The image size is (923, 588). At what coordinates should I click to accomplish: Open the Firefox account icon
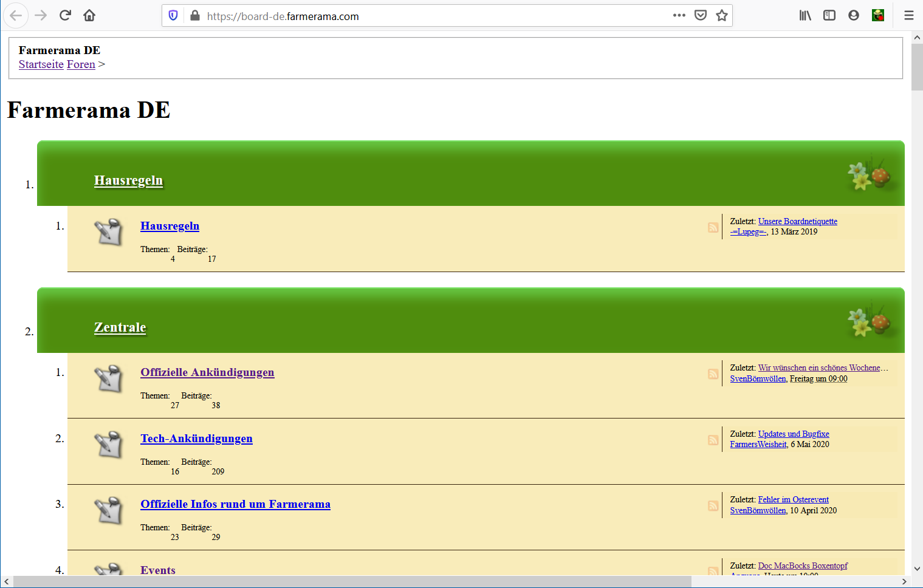[x=854, y=16]
